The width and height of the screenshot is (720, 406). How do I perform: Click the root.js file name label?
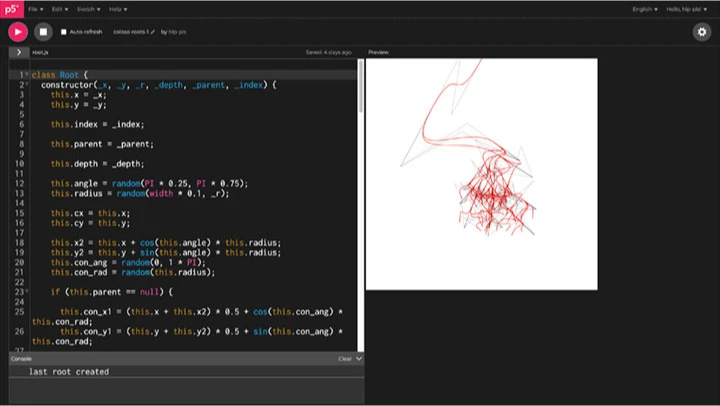pyautogui.click(x=40, y=52)
